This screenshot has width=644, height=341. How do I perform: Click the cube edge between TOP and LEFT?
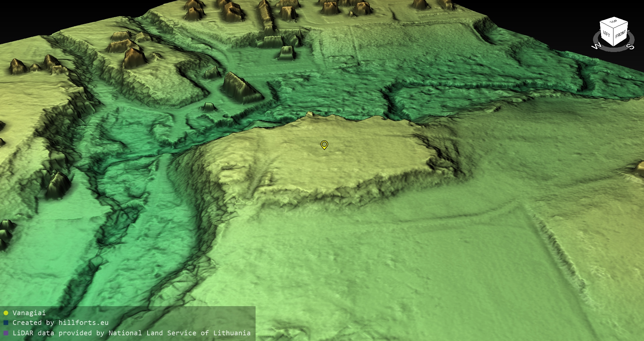pyautogui.click(x=606, y=24)
